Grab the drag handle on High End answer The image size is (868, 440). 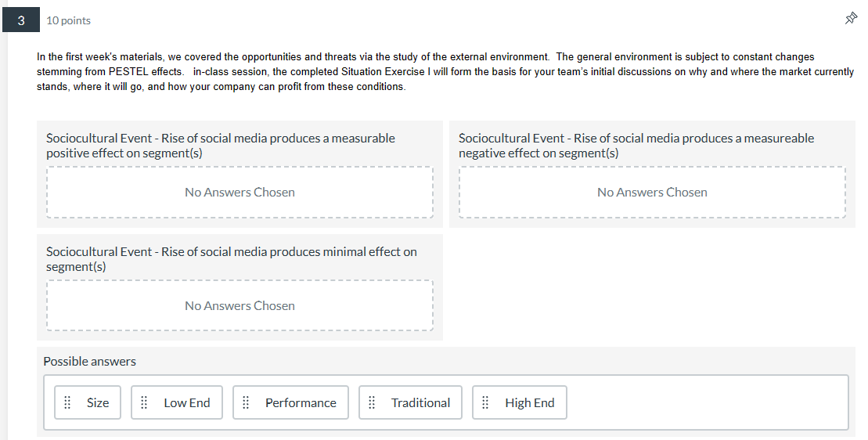[485, 402]
